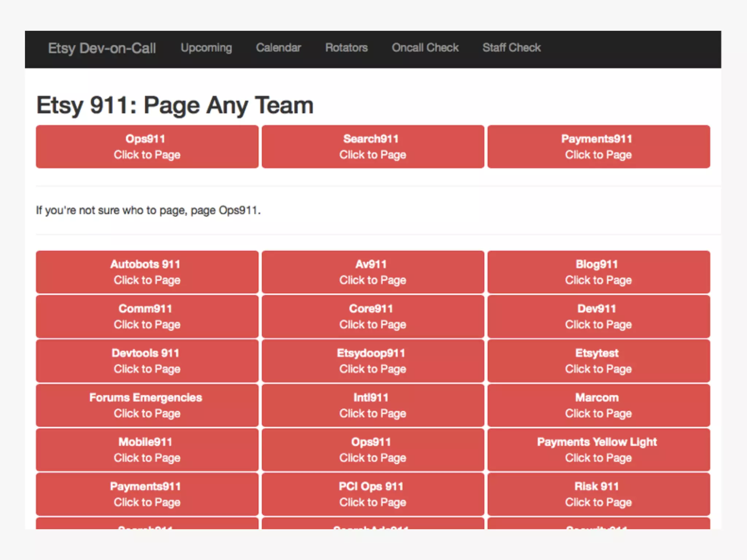This screenshot has width=747, height=560.
Task: Page the Autobots 911 team
Action: [147, 272]
